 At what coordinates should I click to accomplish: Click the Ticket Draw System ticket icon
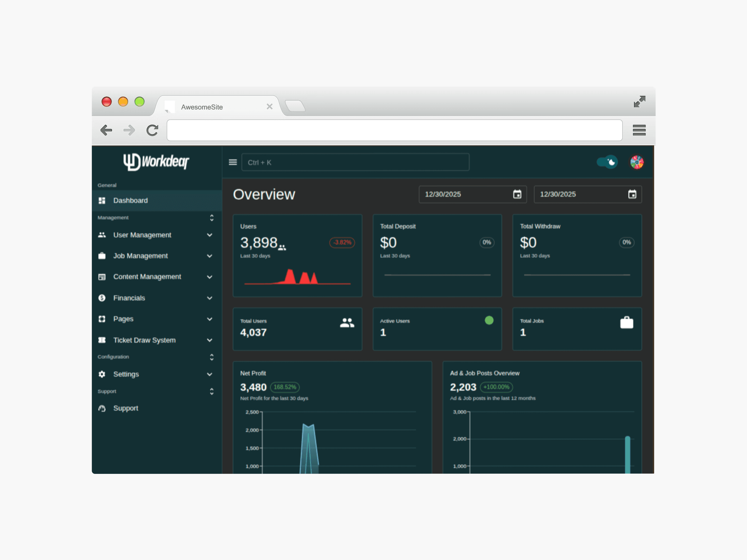(x=102, y=340)
